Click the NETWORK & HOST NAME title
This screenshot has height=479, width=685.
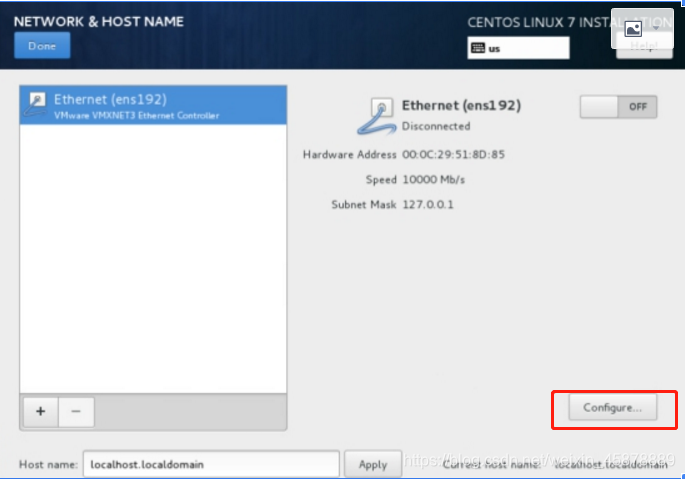99,21
